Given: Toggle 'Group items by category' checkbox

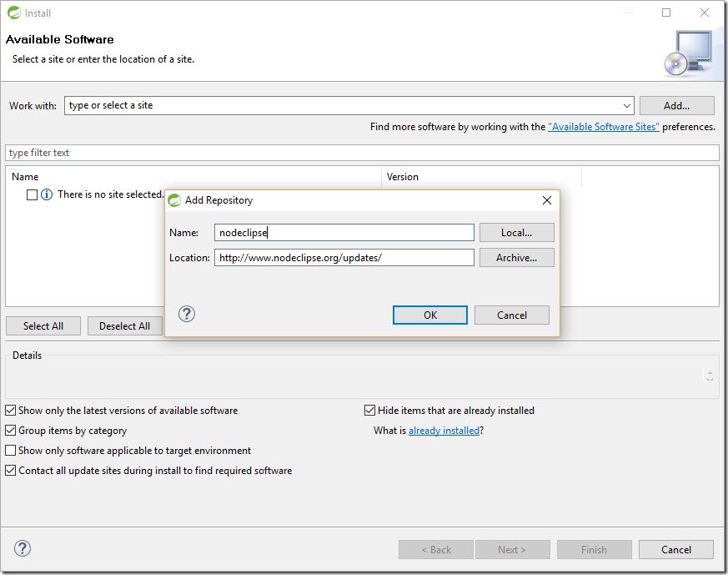Looking at the screenshot, I should pos(10,431).
